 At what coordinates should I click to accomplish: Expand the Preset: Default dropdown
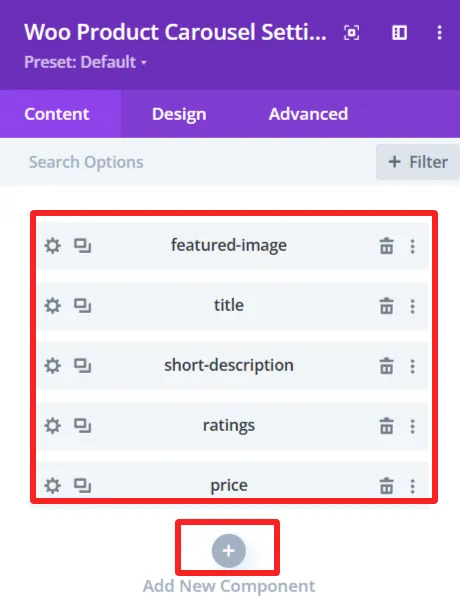pos(85,62)
